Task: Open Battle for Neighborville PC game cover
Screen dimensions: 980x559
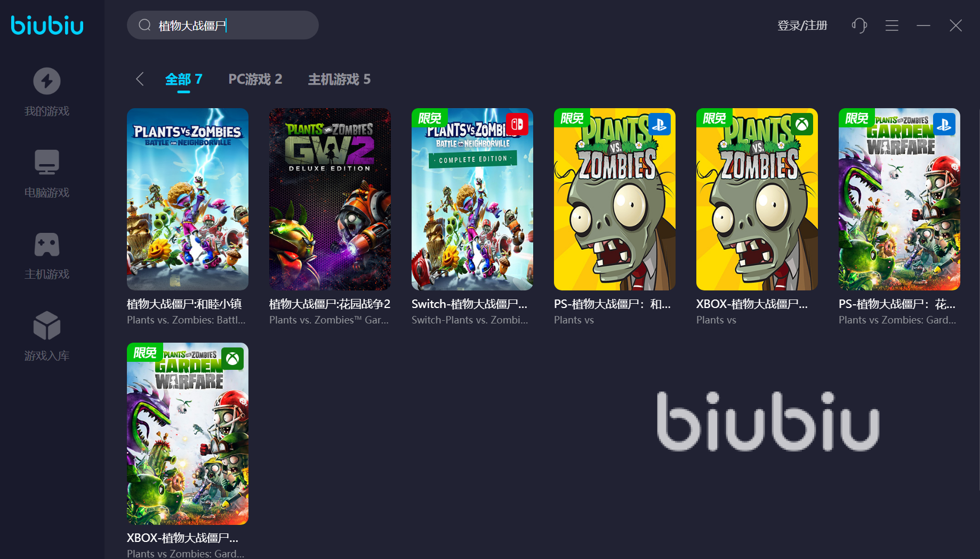Action: (x=188, y=199)
